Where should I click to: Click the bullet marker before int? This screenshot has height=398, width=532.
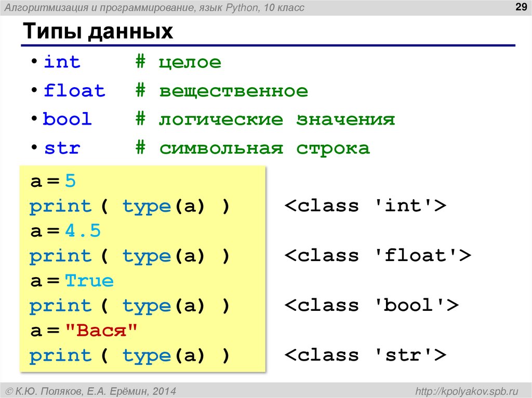(34, 62)
